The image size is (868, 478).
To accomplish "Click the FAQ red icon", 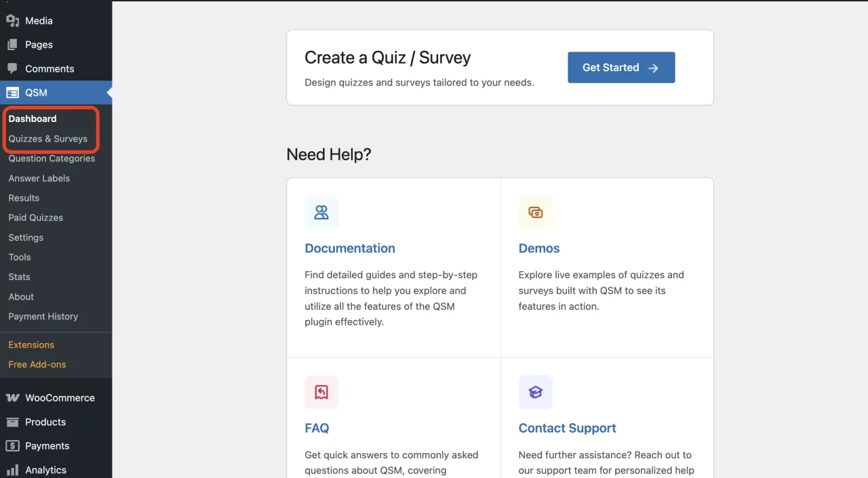I will click(321, 392).
